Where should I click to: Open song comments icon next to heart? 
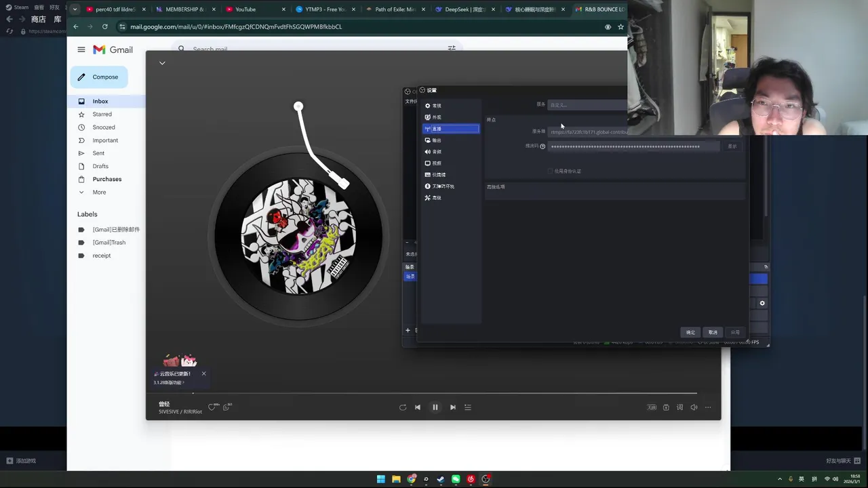(227, 407)
